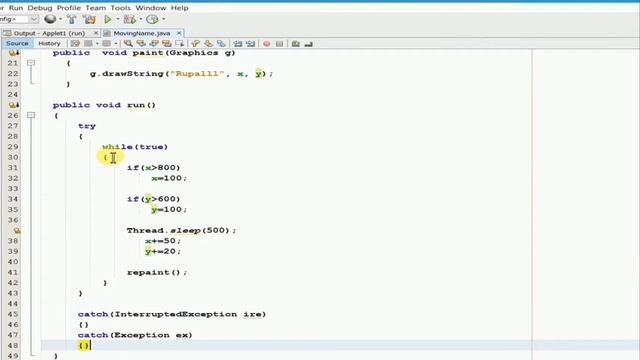640x360 pixels.
Task: Place cursor on the while(true) line
Action: 135,147
